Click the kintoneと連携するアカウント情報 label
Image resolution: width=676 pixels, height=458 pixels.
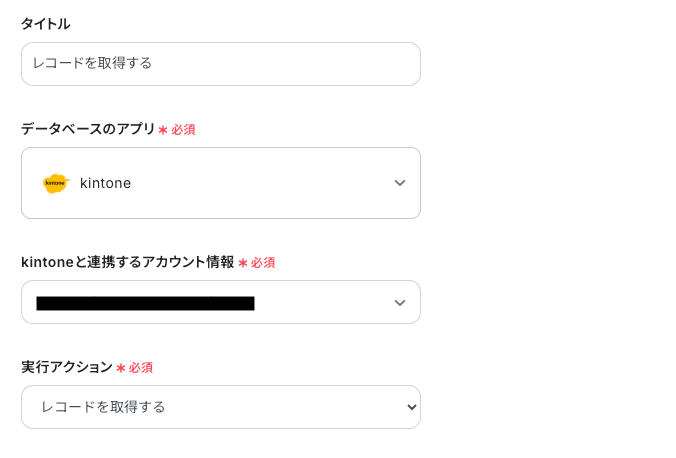pyautogui.click(x=127, y=262)
